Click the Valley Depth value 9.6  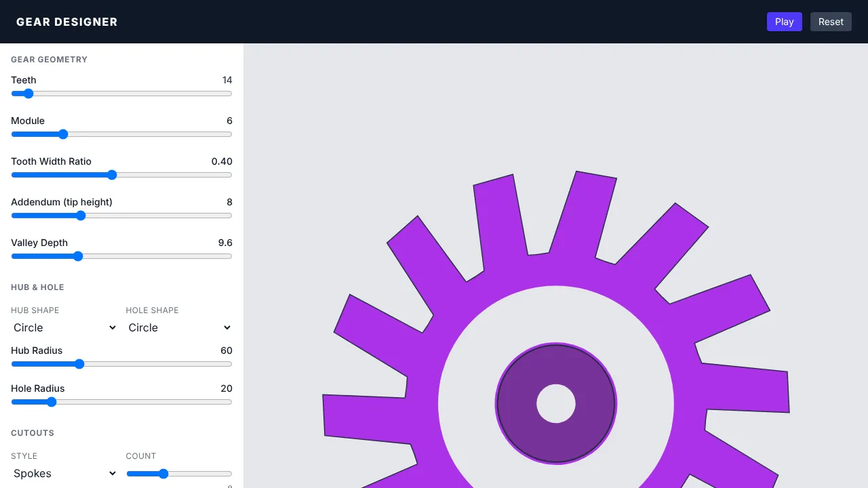pos(225,243)
